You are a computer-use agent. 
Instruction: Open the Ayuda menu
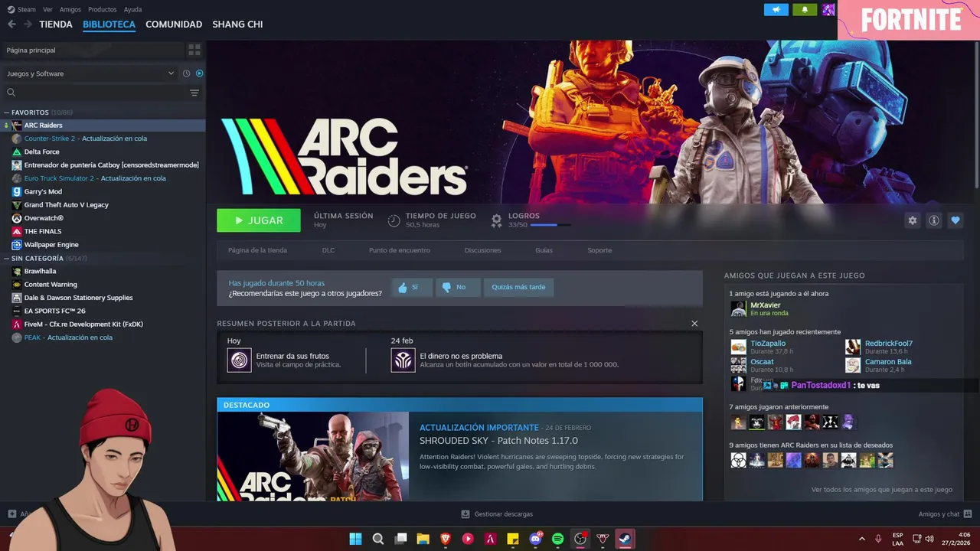[133, 9]
